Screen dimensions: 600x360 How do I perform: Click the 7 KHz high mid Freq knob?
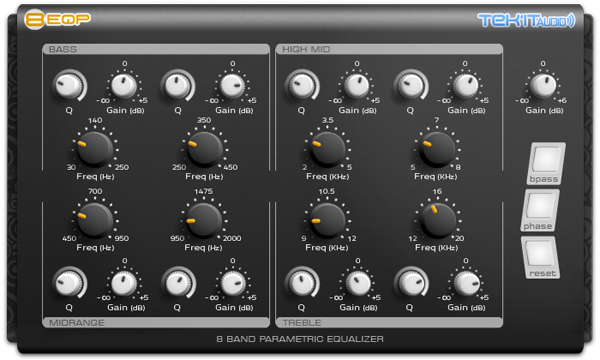pyautogui.click(x=437, y=149)
